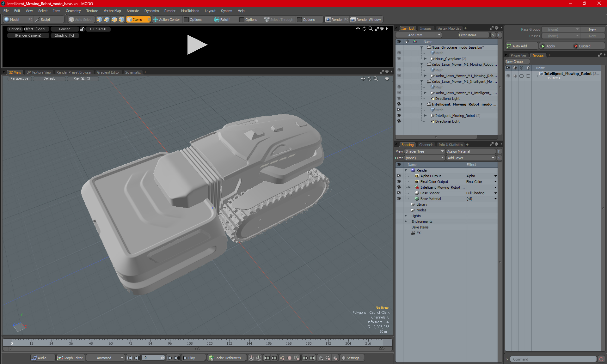607x364 pixels.
Task: Open the MaxToModo menu
Action: click(190, 11)
